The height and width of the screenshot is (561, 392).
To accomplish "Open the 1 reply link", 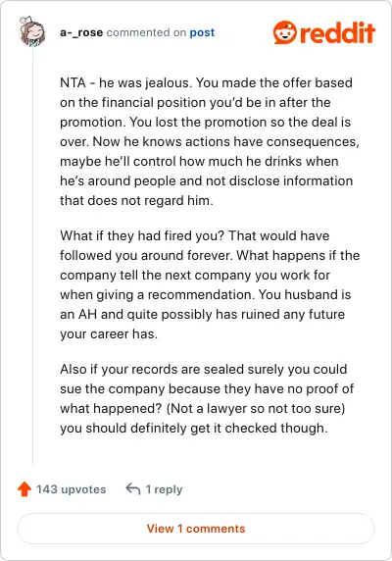I will [x=164, y=489].
